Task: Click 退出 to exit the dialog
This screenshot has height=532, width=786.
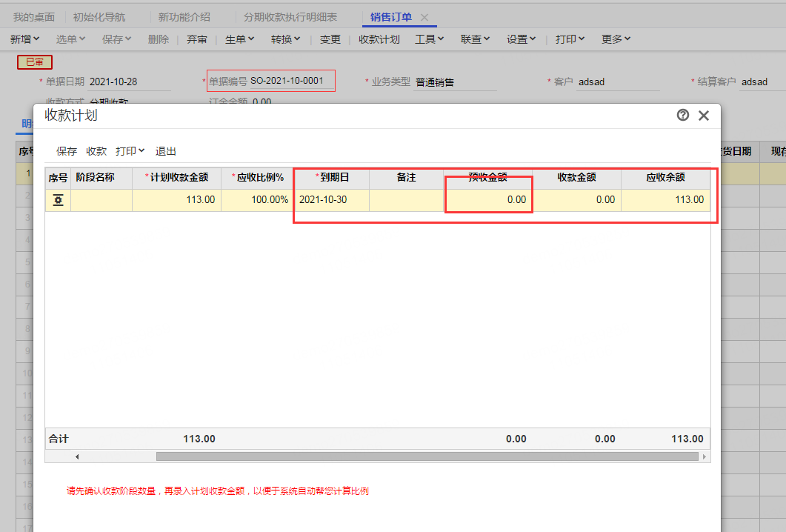Action: (165, 151)
